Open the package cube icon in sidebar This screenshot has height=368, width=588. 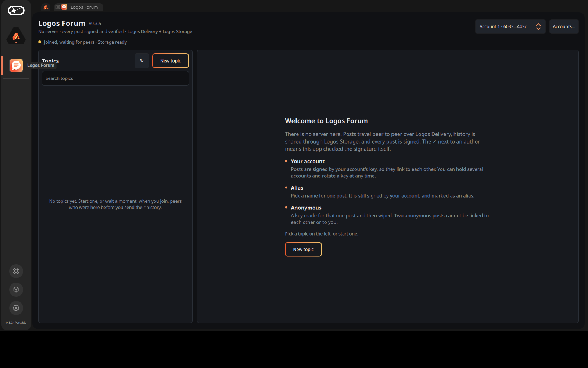coord(16,290)
